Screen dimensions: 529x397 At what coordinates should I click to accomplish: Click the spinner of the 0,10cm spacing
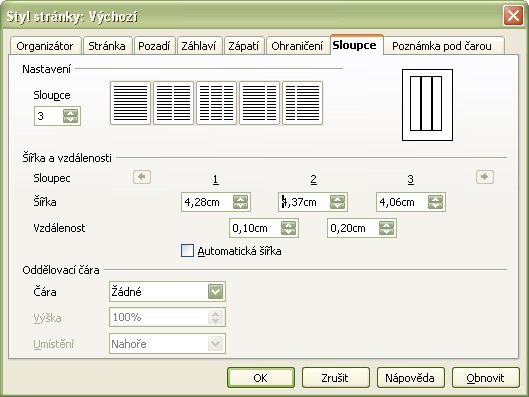[288, 228]
